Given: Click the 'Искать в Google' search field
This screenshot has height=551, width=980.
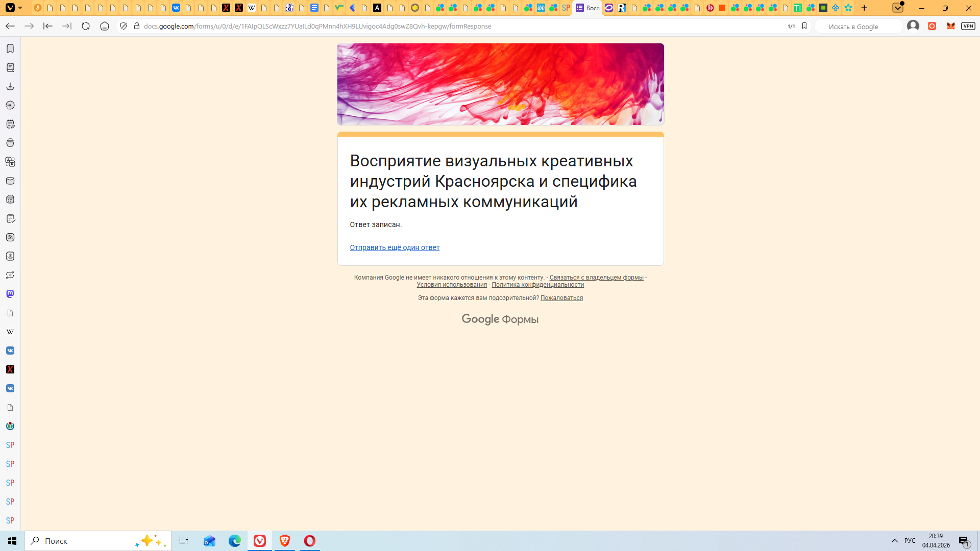Looking at the screenshot, I should coord(857,27).
